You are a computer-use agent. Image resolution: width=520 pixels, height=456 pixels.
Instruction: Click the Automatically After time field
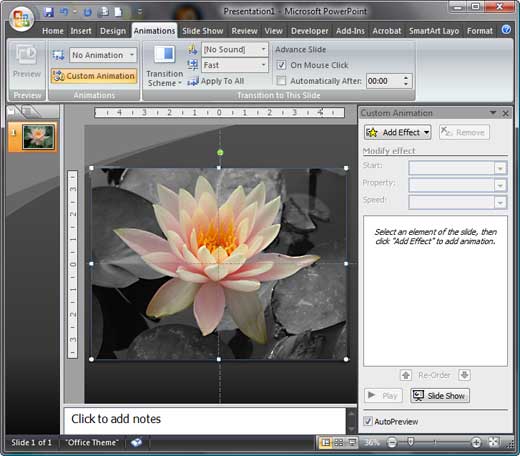pyautogui.click(x=384, y=81)
